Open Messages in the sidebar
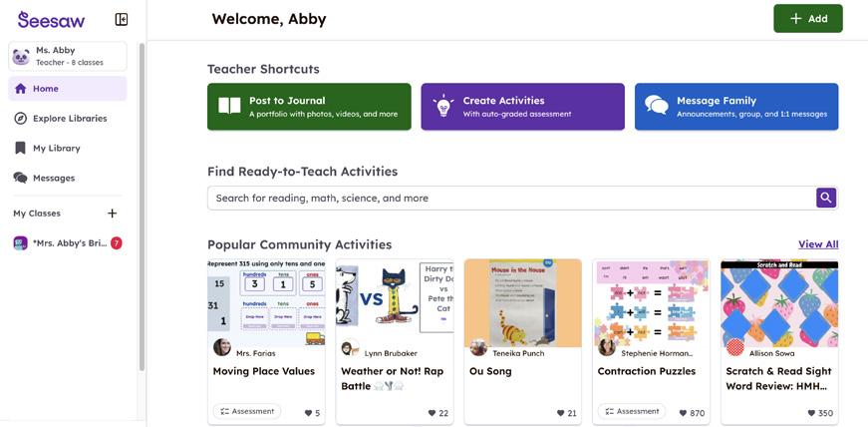 (53, 179)
